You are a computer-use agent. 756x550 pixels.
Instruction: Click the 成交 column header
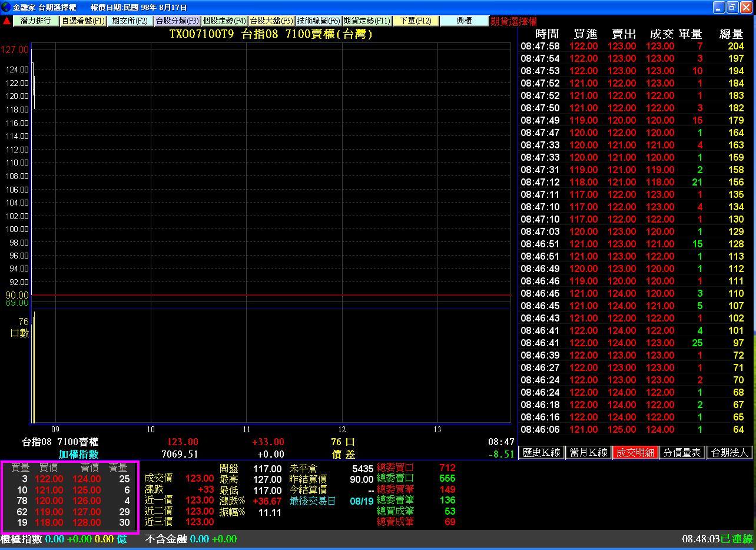point(662,34)
